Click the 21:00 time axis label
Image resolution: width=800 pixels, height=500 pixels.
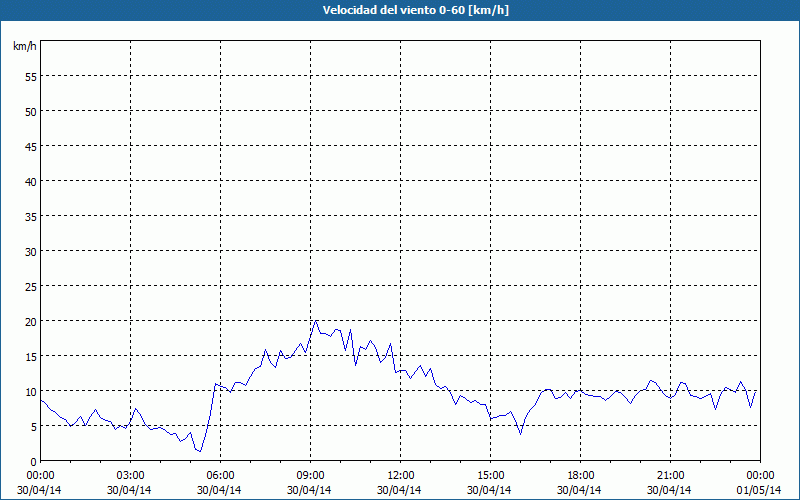pyautogui.click(x=670, y=475)
